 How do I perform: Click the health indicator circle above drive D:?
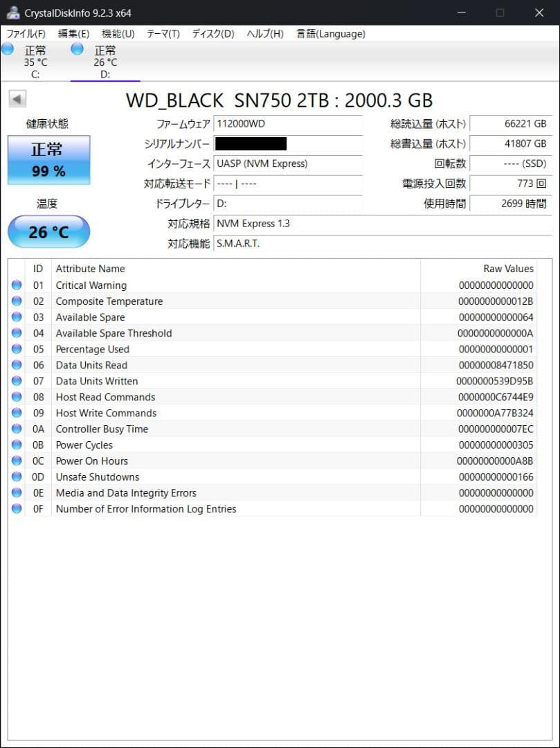76,48
